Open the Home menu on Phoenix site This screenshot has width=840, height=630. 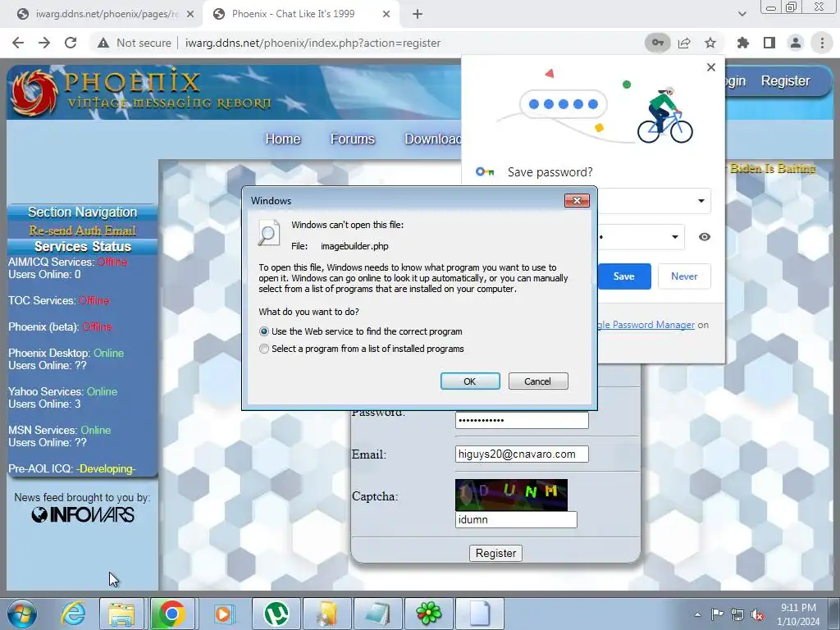click(x=283, y=139)
